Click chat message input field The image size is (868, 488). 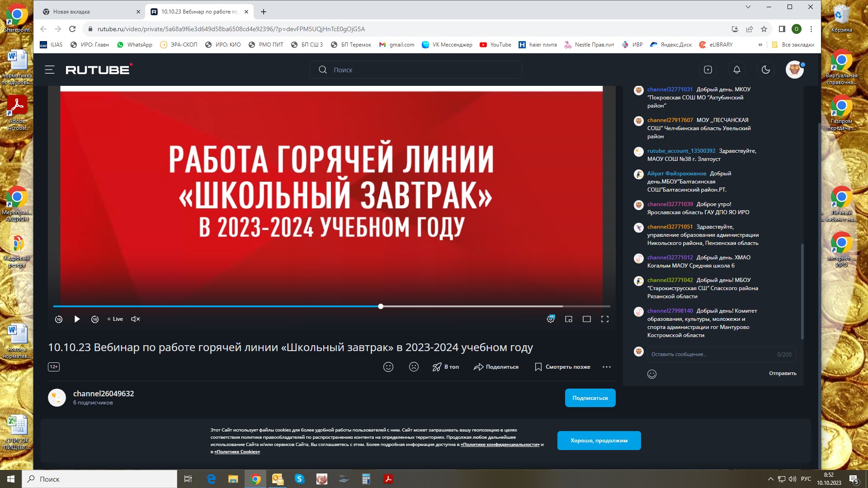click(722, 354)
